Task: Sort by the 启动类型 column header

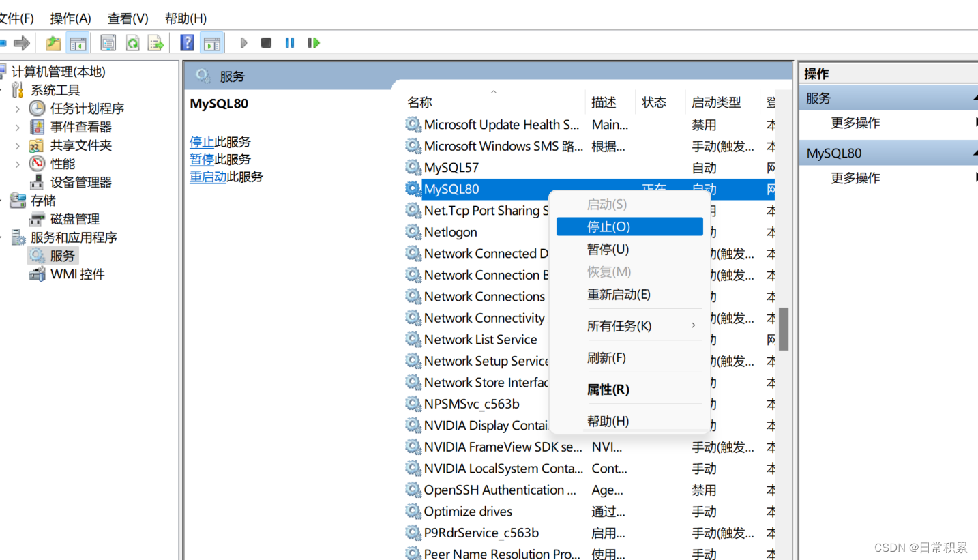Action: [x=722, y=102]
